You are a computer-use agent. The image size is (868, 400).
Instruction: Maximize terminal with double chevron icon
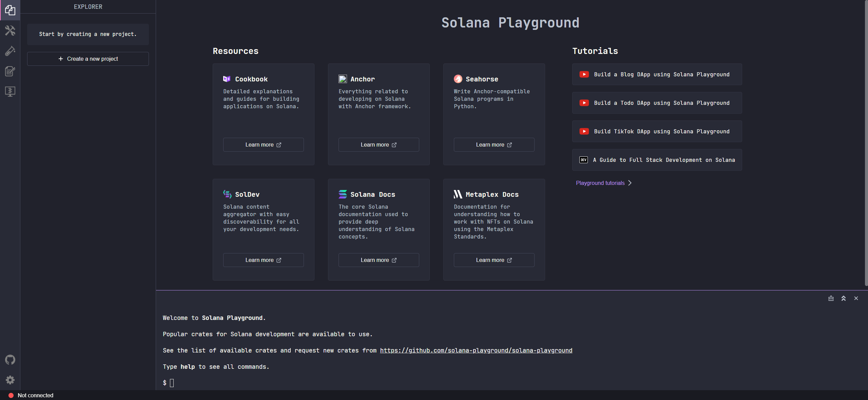[x=844, y=298]
